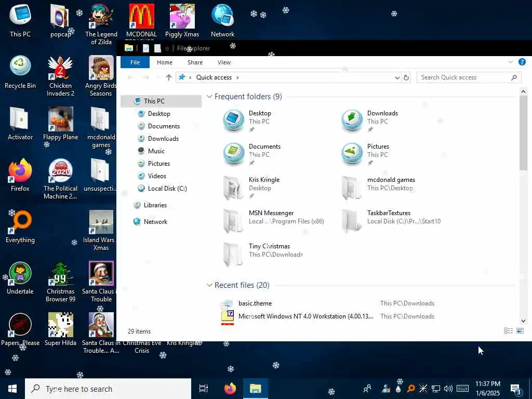Click the taskbar Type here to search box
532x399 pixels.
(x=108, y=389)
